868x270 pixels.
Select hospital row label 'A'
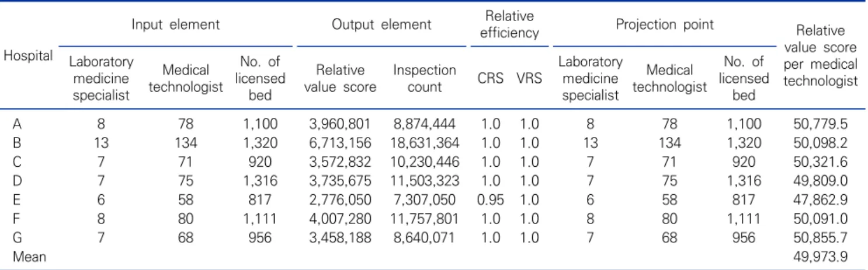(16, 124)
